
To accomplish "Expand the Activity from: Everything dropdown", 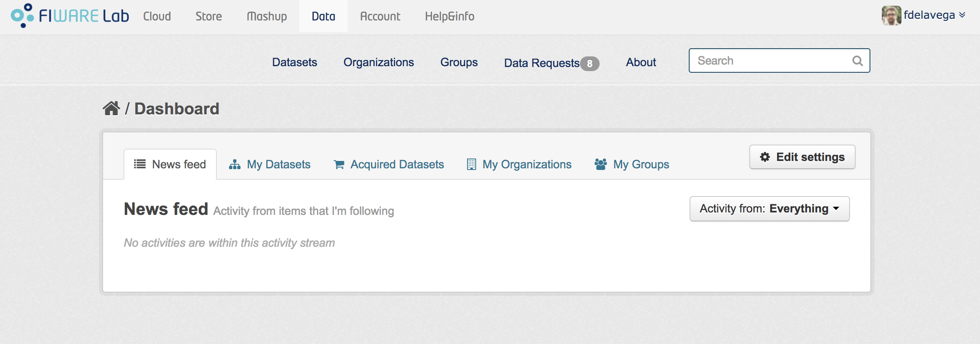I will coord(769,209).
